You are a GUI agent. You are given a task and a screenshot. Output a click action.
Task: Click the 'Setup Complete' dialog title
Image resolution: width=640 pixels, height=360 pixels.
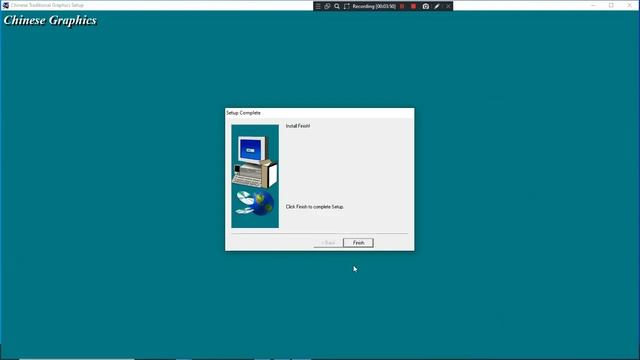click(x=243, y=113)
